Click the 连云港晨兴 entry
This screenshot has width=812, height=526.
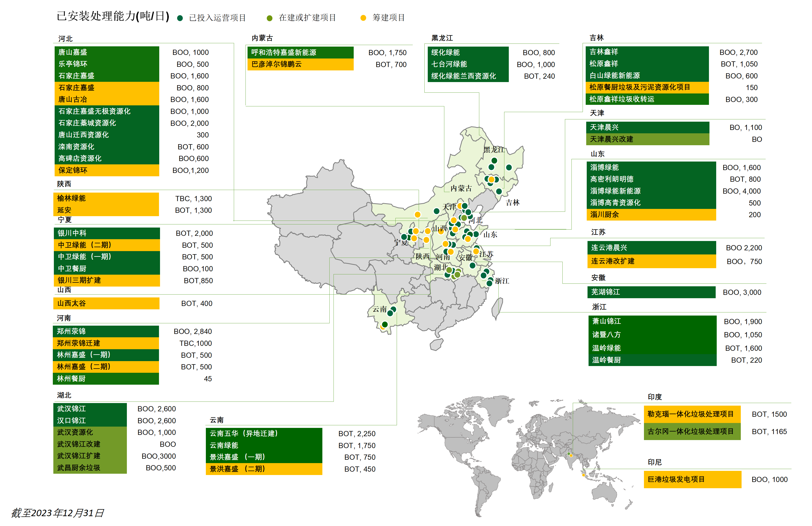click(652, 248)
